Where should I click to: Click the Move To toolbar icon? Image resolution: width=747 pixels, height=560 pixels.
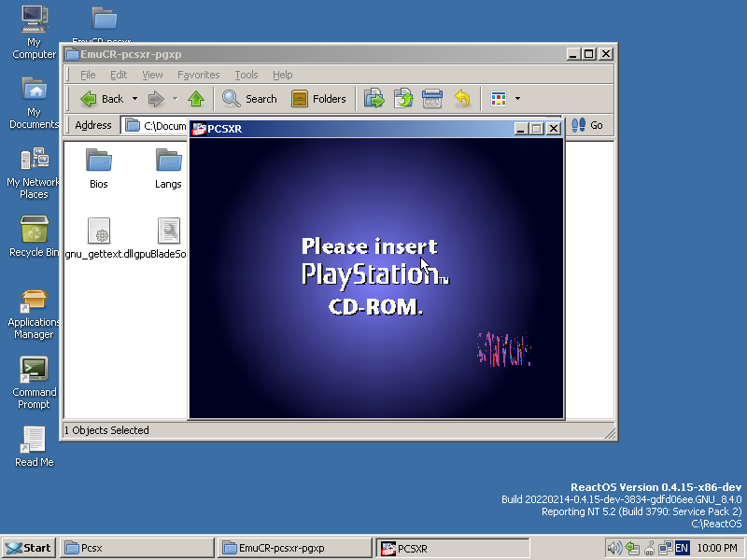tap(374, 99)
